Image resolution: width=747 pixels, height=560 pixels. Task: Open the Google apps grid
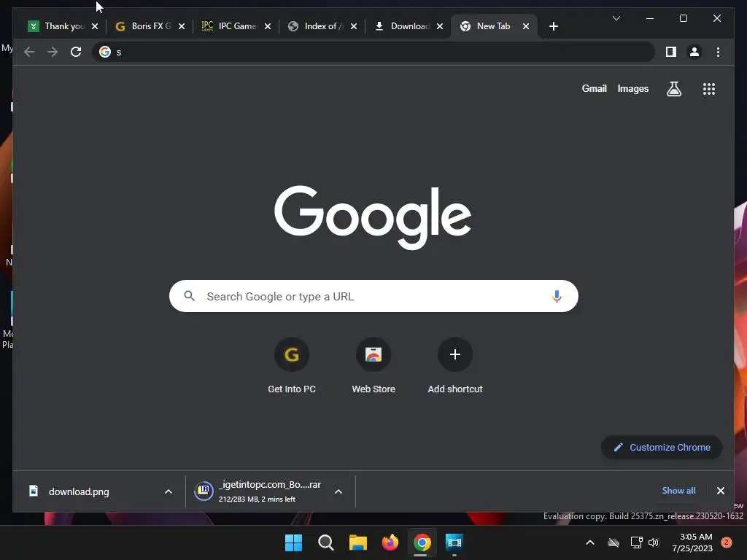[709, 88]
